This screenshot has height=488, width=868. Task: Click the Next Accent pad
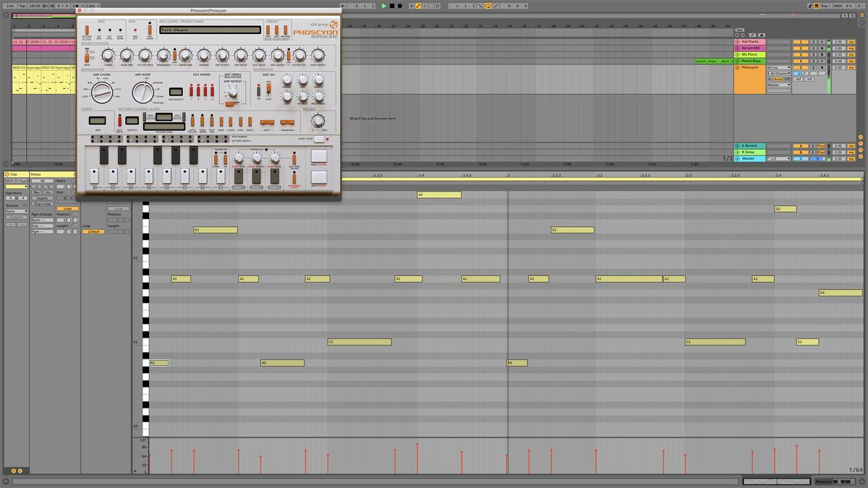(319, 177)
